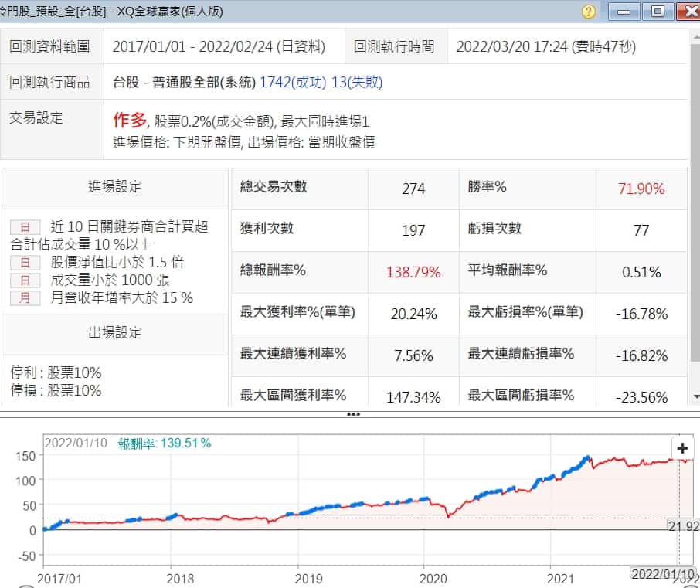Screen dimensions: 700x588
Task: Click the 總報酬率% value 138.79%
Action: pyautogui.click(x=413, y=272)
